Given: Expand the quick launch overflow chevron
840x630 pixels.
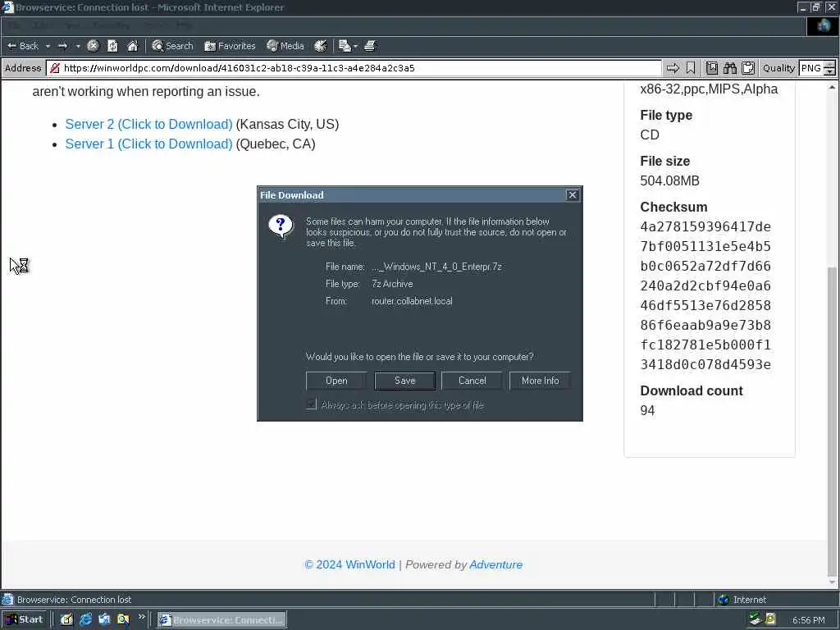Looking at the screenshot, I should coord(141,617).
